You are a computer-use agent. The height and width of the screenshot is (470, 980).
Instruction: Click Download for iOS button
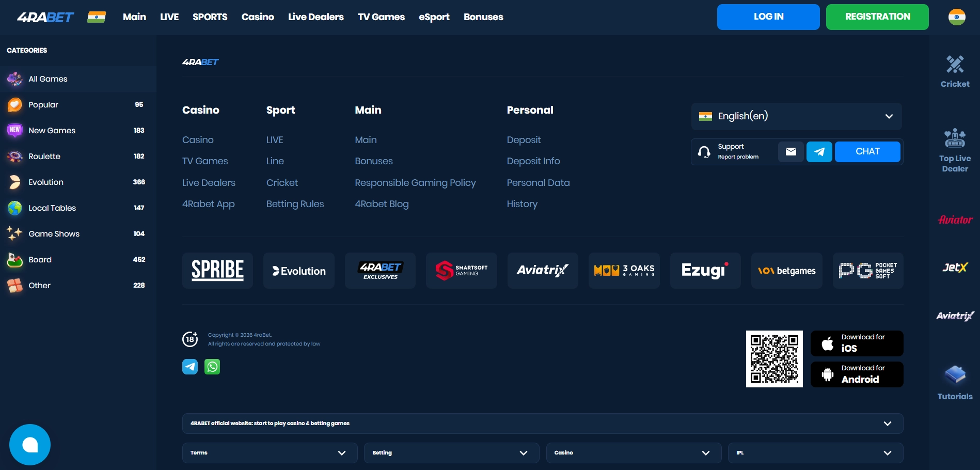click(x=857, y=343)
